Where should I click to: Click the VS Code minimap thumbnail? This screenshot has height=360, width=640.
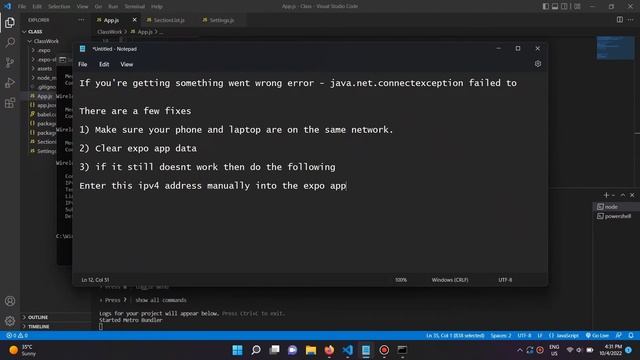pyautogui.click(x=615, y=48)
